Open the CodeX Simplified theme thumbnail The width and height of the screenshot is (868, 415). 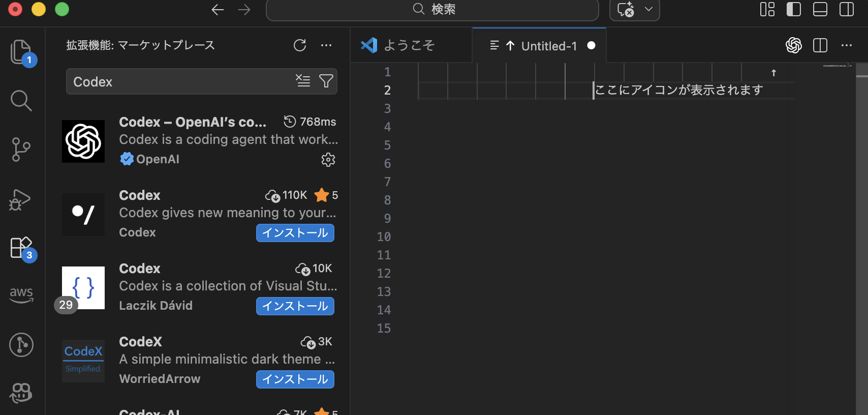point(83,361)
